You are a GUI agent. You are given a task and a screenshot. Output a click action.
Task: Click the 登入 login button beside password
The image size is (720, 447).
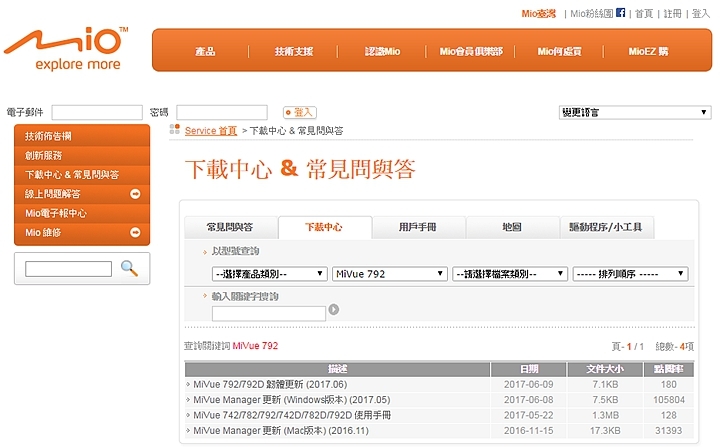(x=299, y=112)
